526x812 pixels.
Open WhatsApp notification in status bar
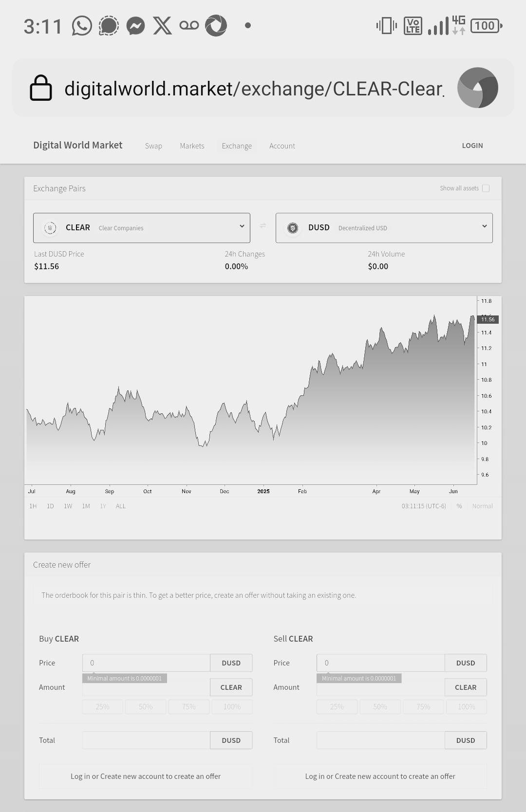(82, 26)
